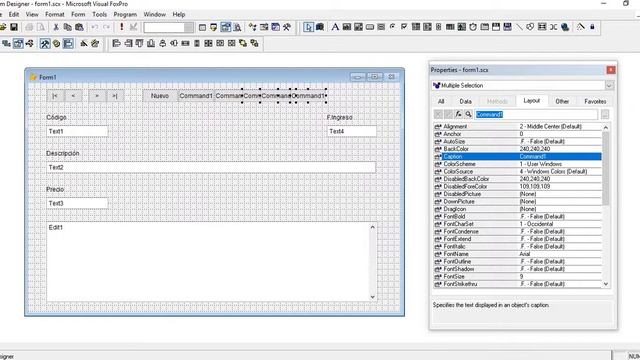
Task: Open the Program menu
Action: (125, 14)
